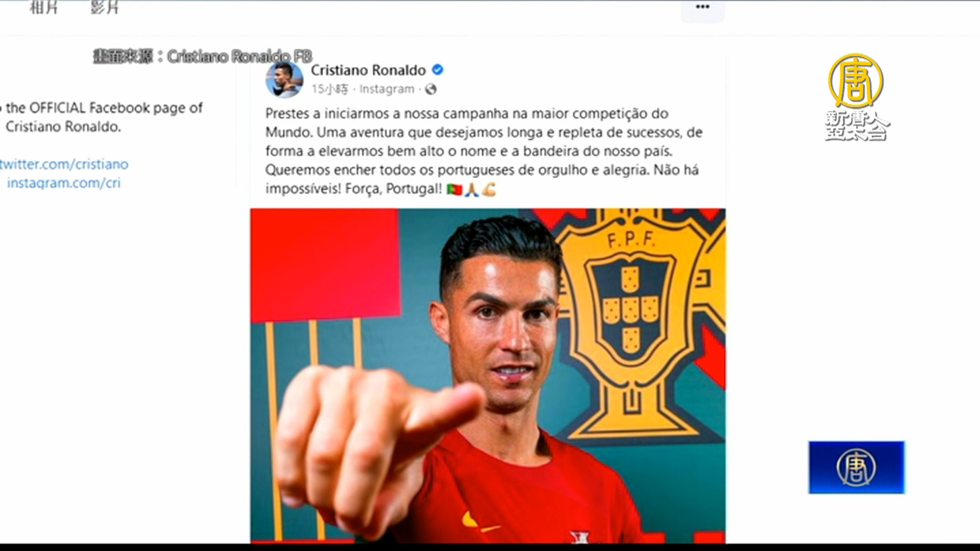Switch to the 影片 tab
The width and height of the screenshot is (980, 551).
click(105, 7)
